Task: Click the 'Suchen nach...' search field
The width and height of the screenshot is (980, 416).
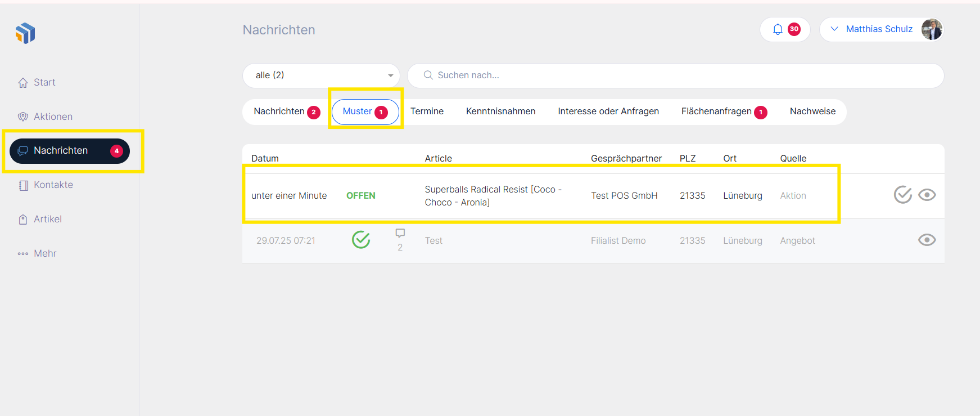Action: click(675, 75)
